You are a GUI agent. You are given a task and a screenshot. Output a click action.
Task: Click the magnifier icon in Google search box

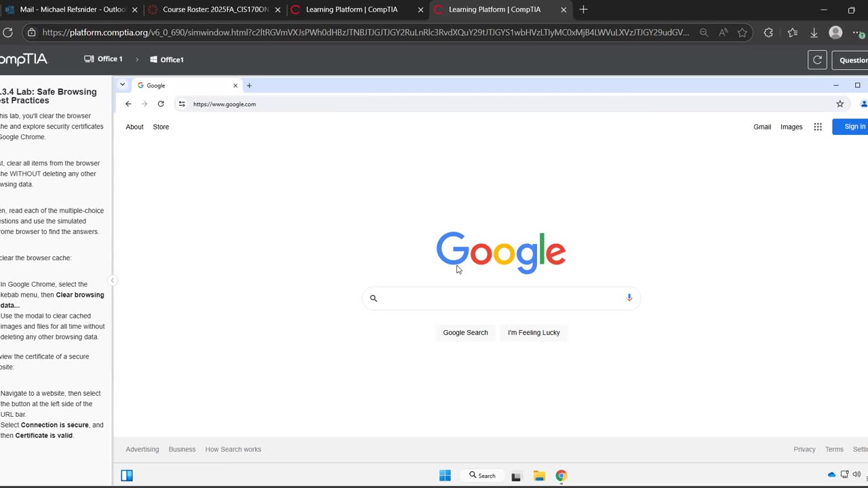pos(373,298)
